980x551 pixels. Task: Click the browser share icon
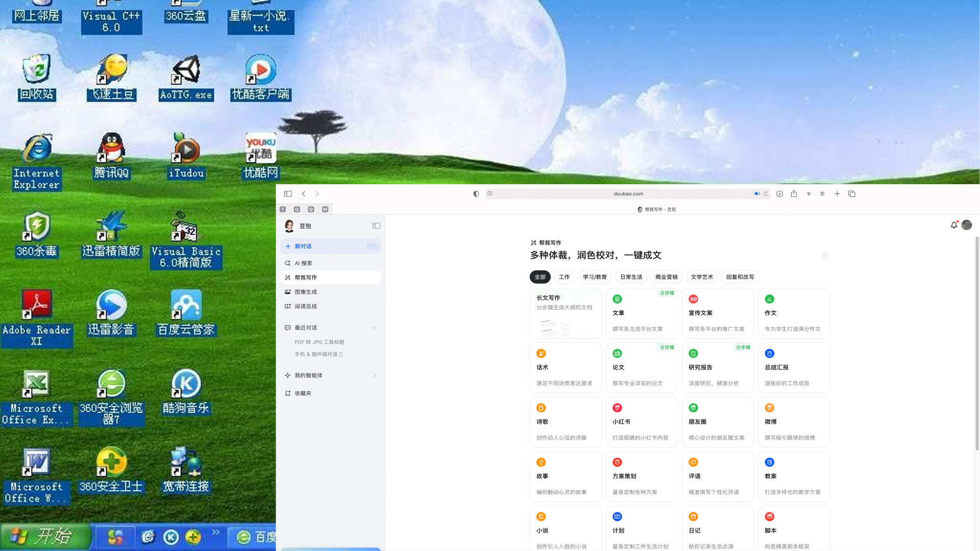(x=794, y=194)
